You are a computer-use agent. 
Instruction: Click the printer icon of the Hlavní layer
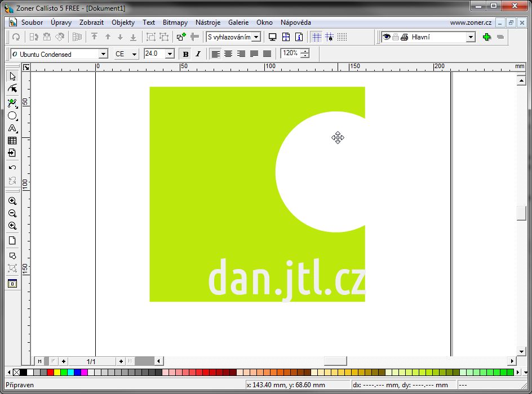tap(405, 37)
